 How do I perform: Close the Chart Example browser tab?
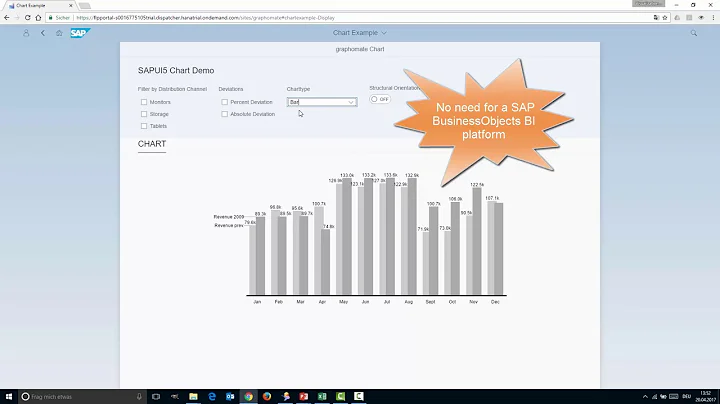coord(71,6)
